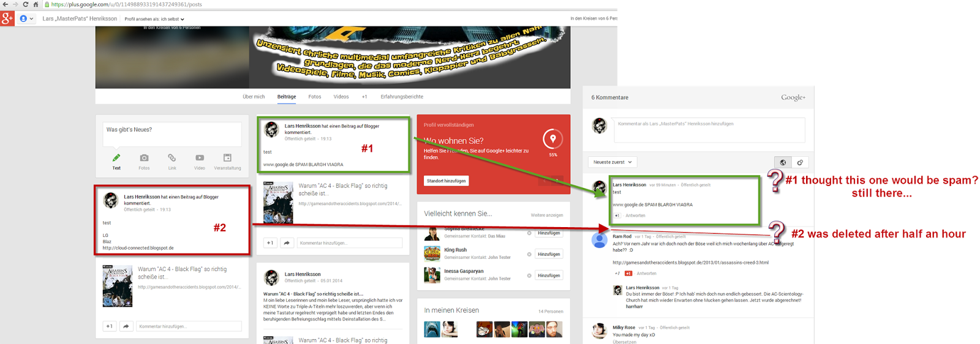
Task: Share the middle column AC4 post
Action: [287, 243]
